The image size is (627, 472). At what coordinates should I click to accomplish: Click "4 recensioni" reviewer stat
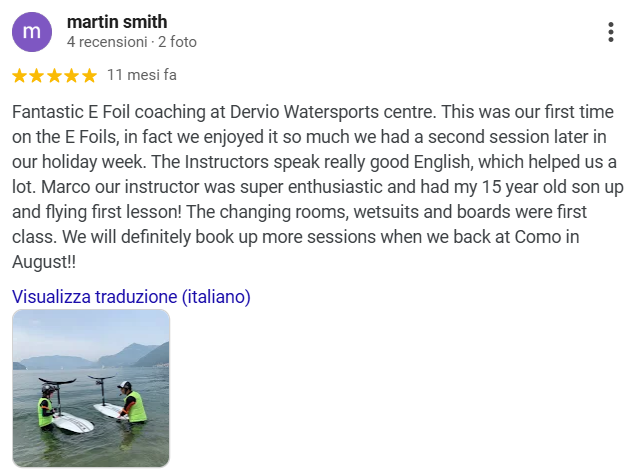(106, 42)
